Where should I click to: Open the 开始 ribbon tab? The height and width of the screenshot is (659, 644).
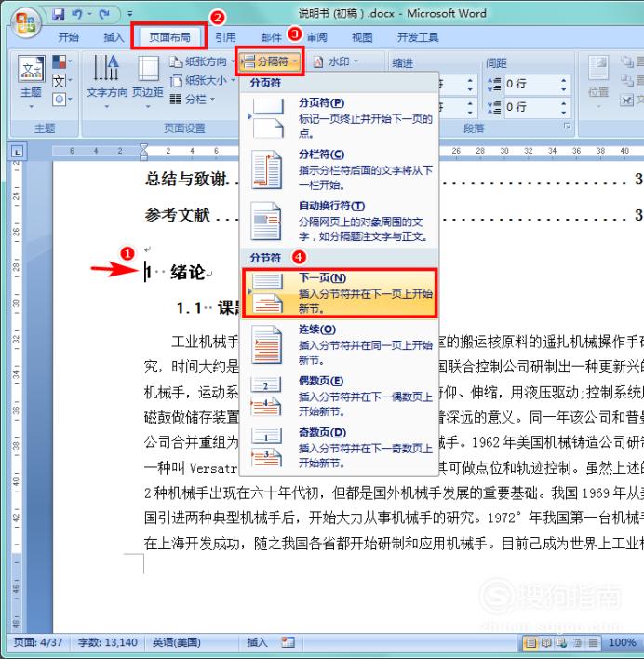tap(68, 37)
